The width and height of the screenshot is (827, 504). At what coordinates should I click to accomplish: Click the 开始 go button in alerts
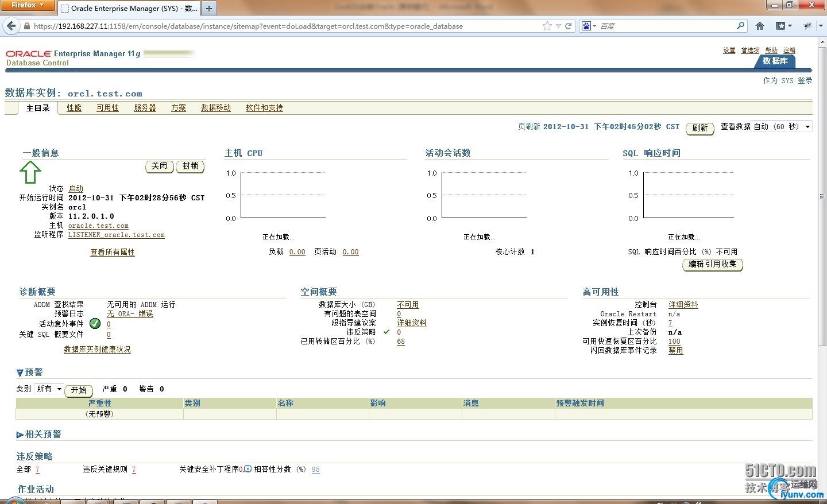point(79,390)
